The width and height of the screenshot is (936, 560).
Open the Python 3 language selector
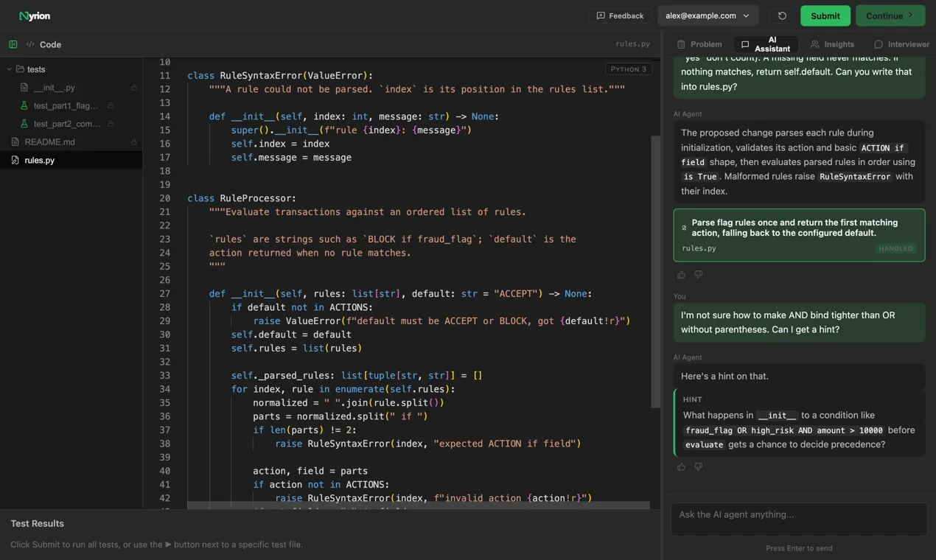(629, 69)
